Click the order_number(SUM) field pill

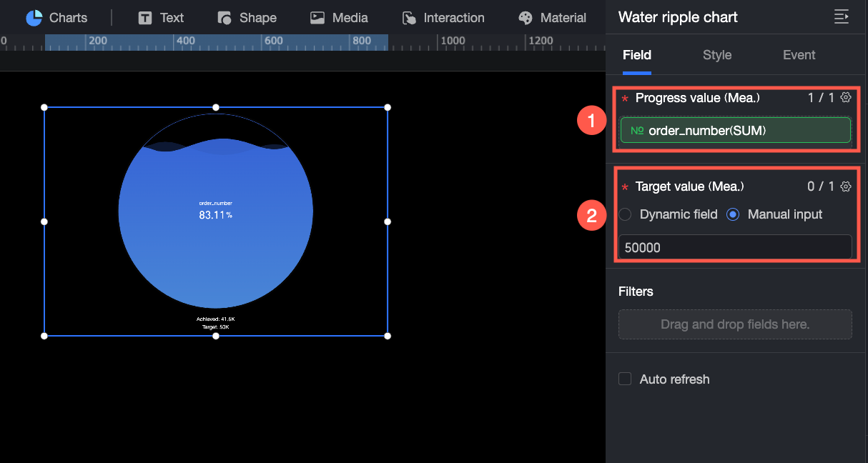[736, 131]
